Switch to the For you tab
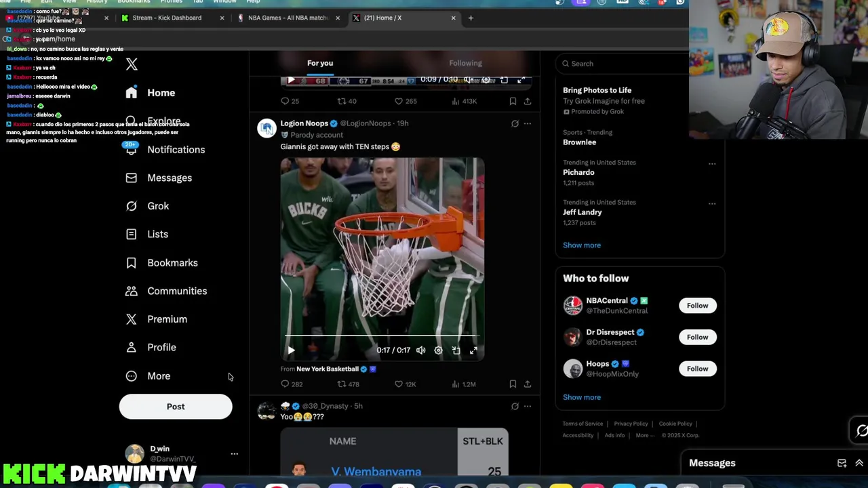The width and height of the screenshot is (868, 488). pos(320,63)
